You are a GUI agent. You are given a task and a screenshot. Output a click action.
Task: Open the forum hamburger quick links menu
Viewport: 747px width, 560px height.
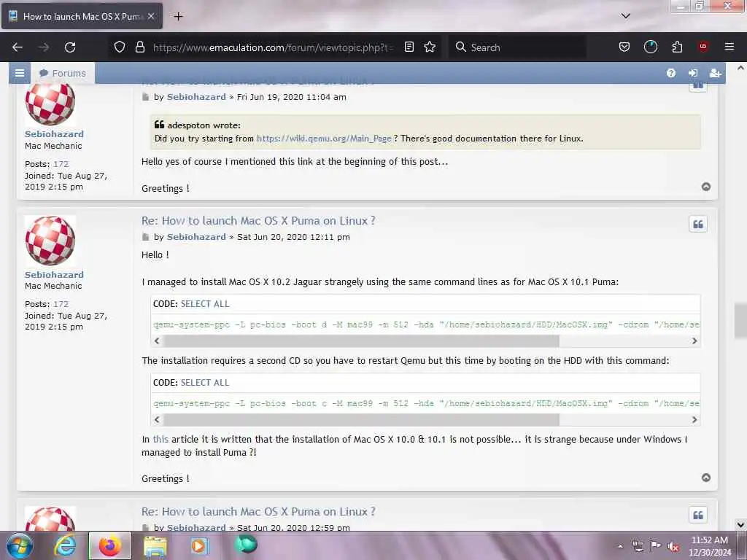pyautogui.click(x=20, y=73)
